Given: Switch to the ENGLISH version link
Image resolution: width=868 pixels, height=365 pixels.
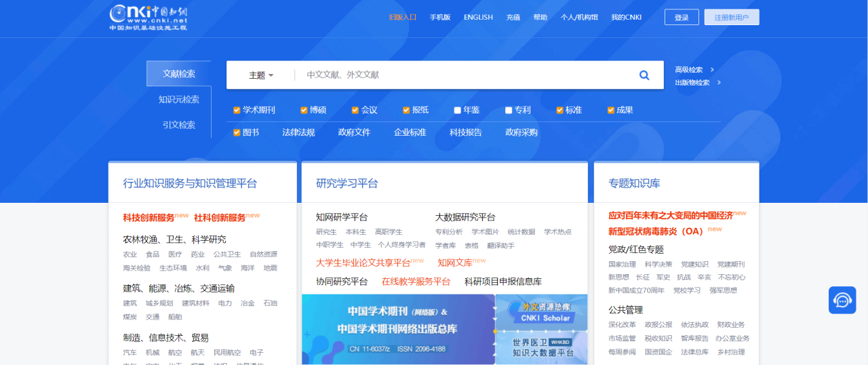Looking at the screenshot, I should pos(478,18).
